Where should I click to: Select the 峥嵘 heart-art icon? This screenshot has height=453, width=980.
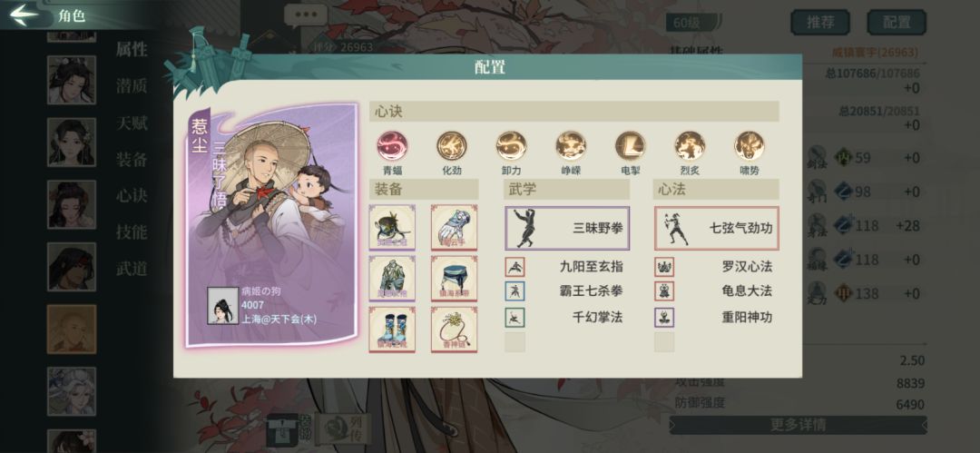(571, 146)
